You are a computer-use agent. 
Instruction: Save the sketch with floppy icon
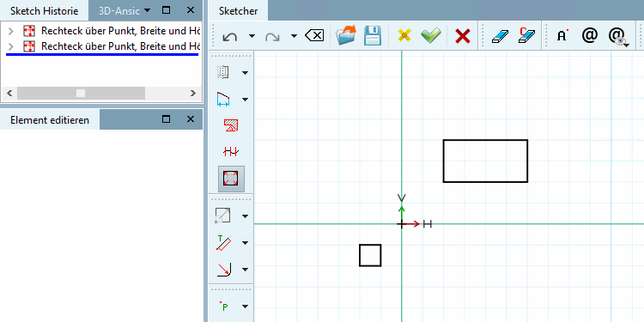[x=373, y=36]
